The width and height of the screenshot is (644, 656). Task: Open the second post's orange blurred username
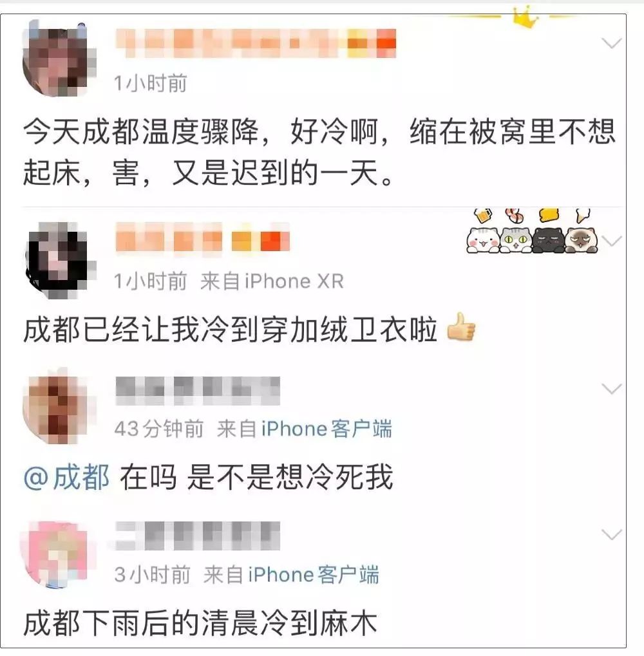(203, 238)
